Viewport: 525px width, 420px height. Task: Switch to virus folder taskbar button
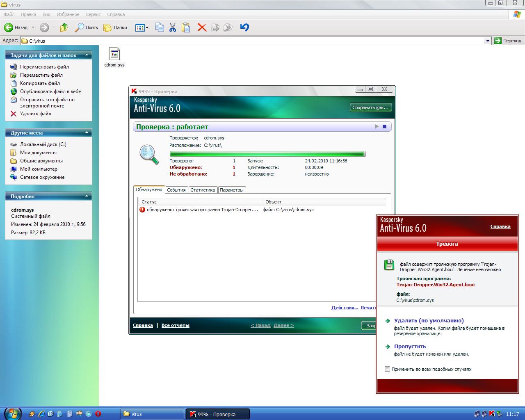pos(152,414)
